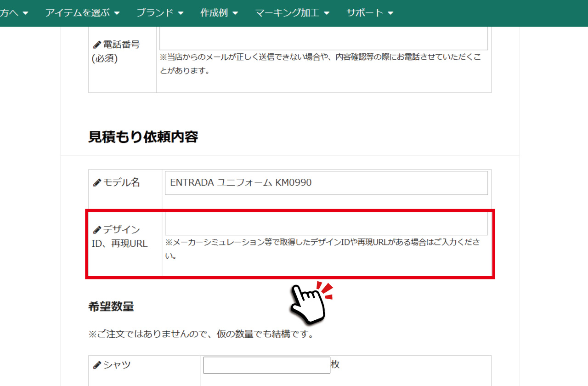Click the 見積もり依頼内容 heading
Viewport: 588px width, 386px height.
pyautogui.click(x=143, y=137)
